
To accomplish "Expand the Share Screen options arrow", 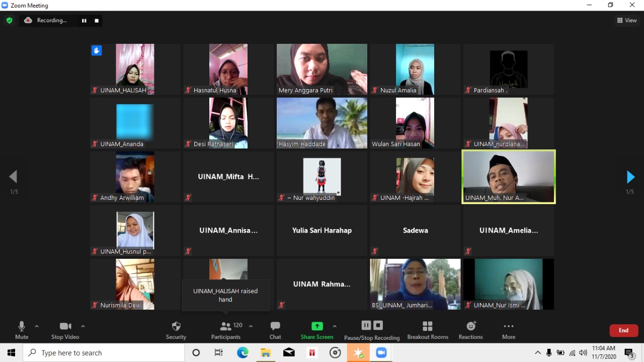I will point(334,325).
